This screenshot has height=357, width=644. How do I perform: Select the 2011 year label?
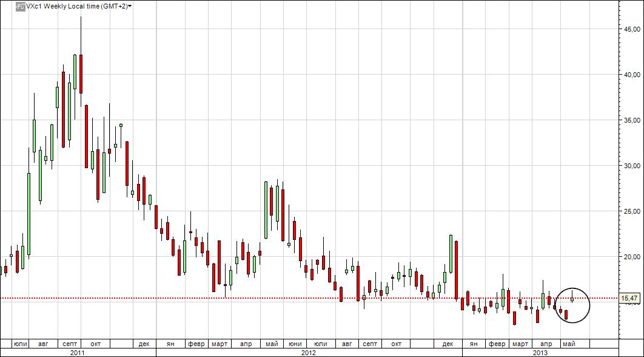tap(77, 353)
